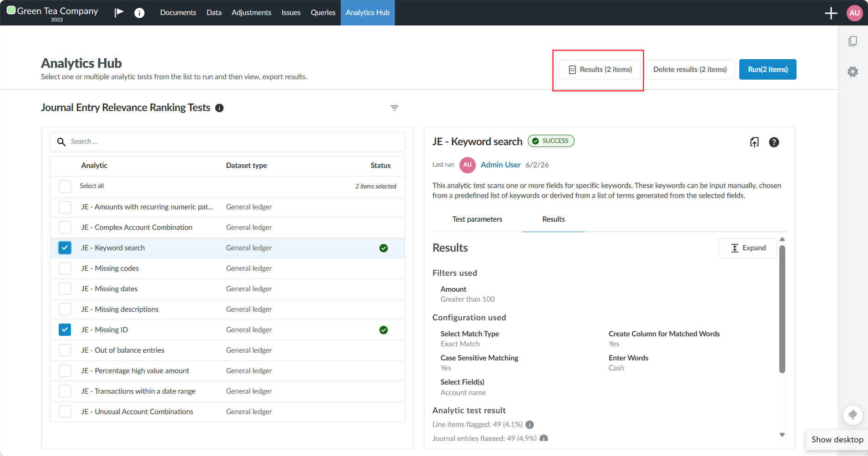Click info icon next to Journal entries flagged

(544, 439)
